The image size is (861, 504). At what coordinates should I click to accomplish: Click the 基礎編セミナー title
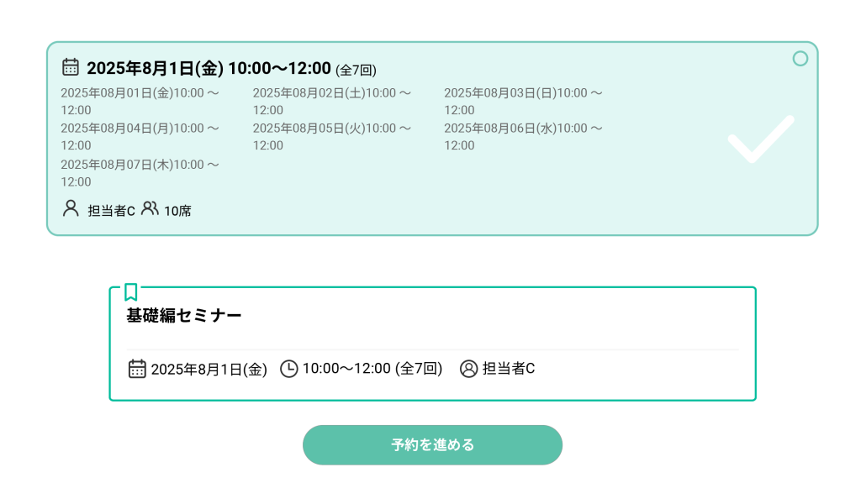coord(184,315)
